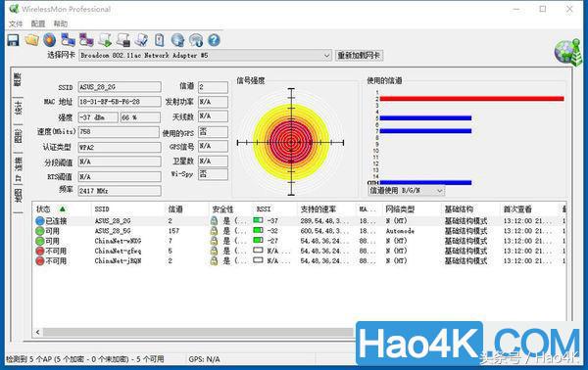Switch to the 统计 side tab
588x370 pixels.
[x=18, y=108]
